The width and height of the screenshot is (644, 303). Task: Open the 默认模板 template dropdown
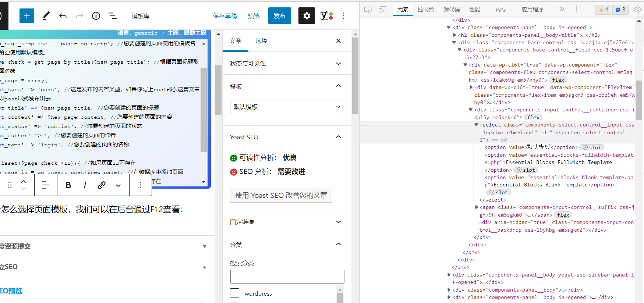(x=287, y=107)
